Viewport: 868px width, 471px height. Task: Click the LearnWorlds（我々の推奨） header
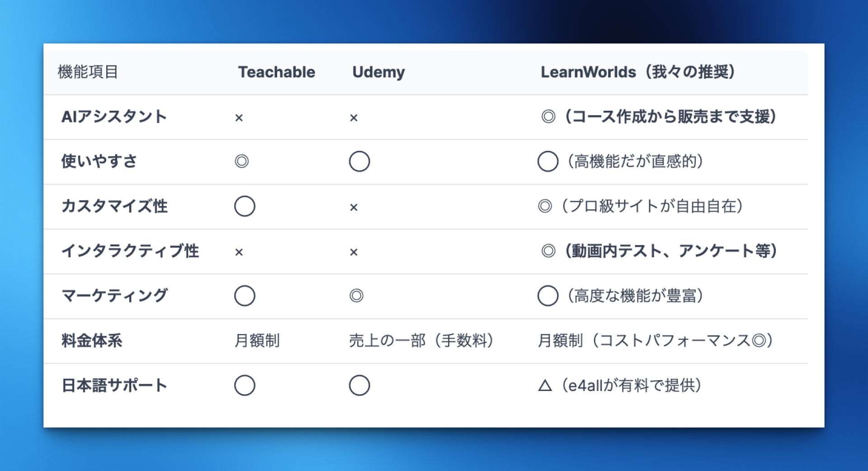[638, 72]
